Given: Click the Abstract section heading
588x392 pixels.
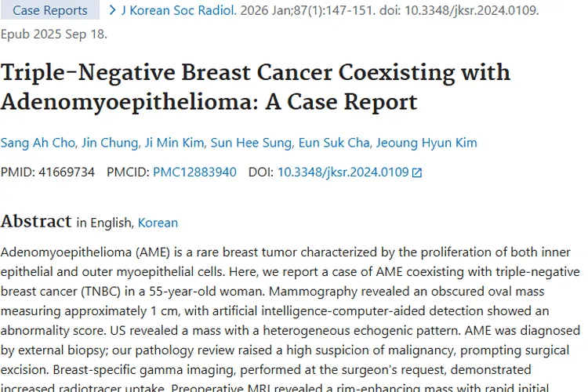Looking at the screenshot, I should pyautogui.click(x=35, y=221).
